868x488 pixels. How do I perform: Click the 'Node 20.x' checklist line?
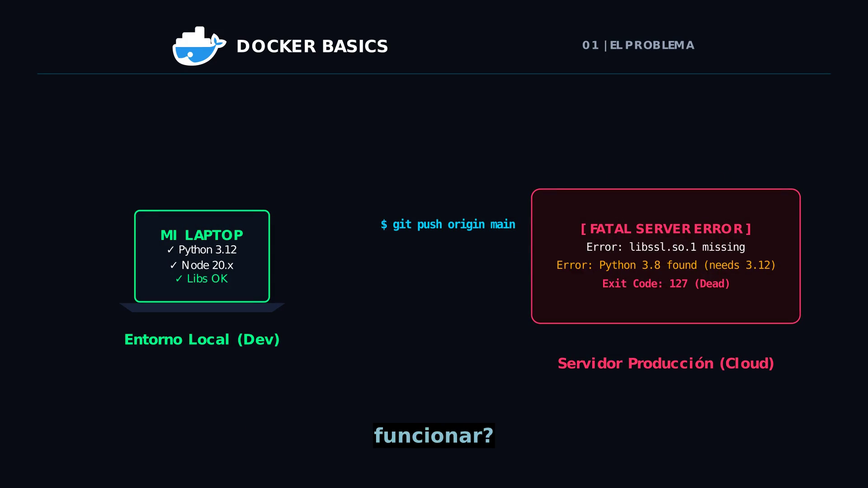pyautogui.click(x=202, y=265)
